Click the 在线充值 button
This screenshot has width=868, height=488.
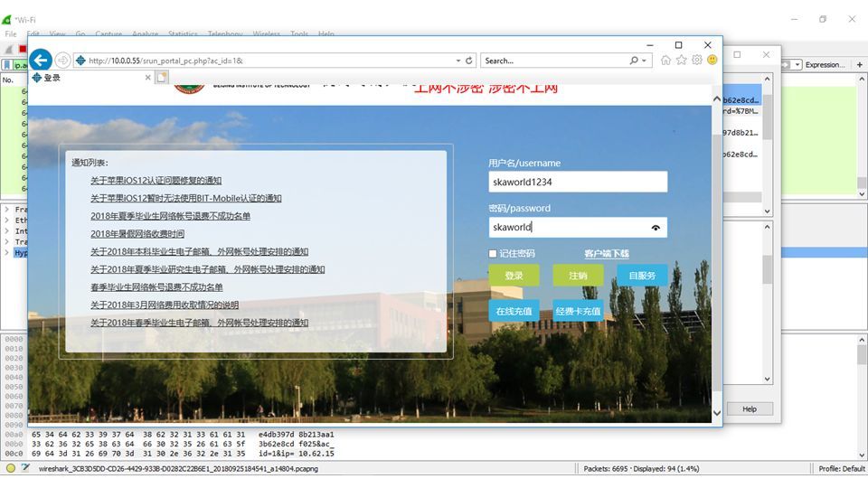(x=514, y=311)
